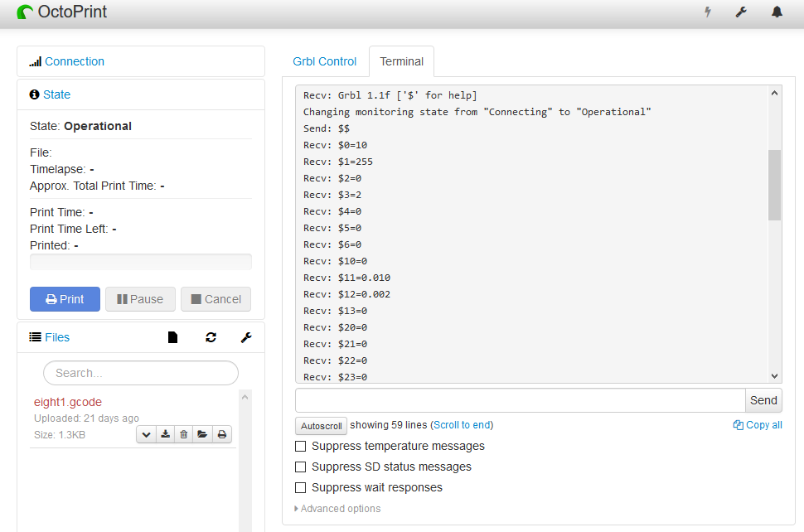Focus the file Search box
The height and width of the screenshot is (532, 804).
[141, 373]
